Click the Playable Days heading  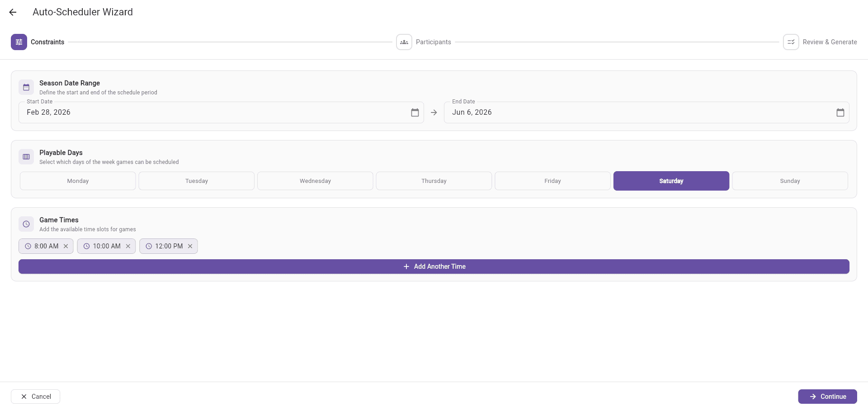[x=61, y=153]
